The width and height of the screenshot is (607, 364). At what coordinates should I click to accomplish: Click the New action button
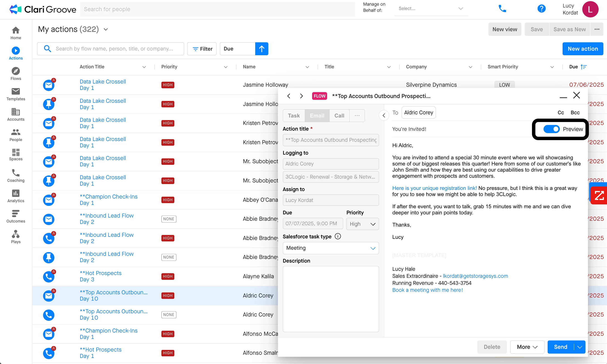pos(583,49)
